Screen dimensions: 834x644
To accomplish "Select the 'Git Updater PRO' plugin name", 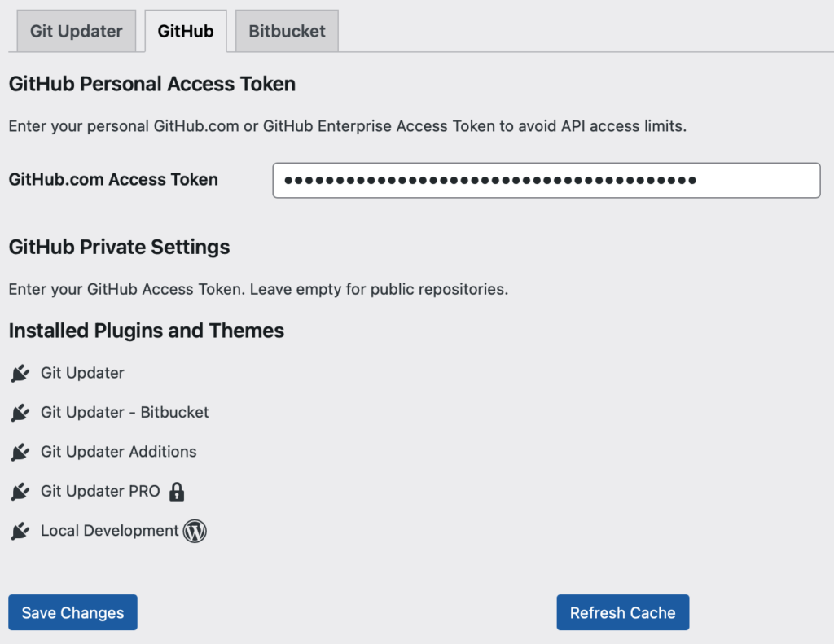I will 100,491.
